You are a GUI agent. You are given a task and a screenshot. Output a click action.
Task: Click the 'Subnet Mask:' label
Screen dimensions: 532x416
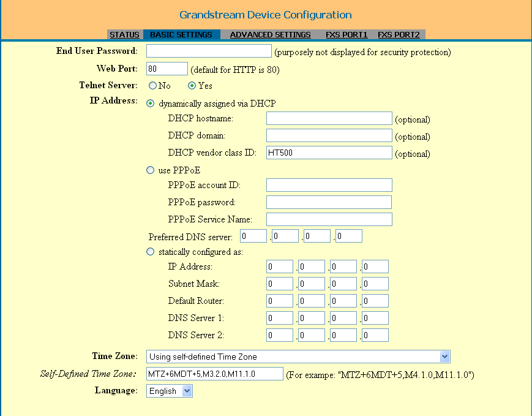tap(194, 284)
